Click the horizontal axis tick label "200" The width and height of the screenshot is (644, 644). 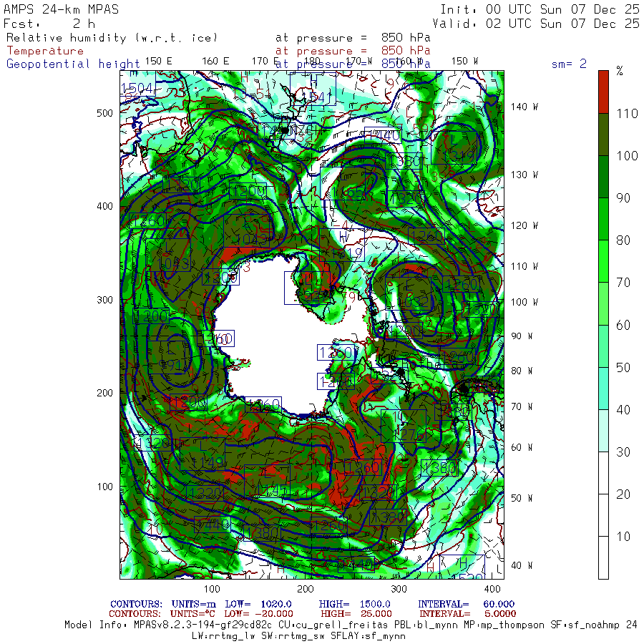pos(306,589)
